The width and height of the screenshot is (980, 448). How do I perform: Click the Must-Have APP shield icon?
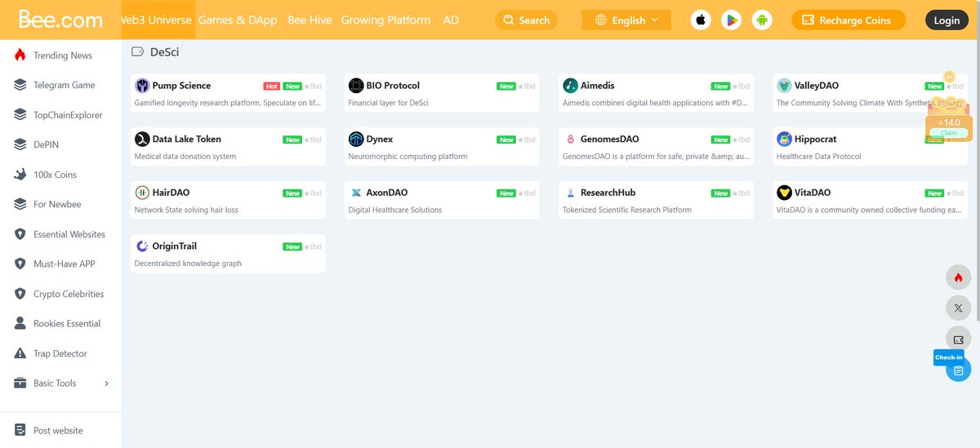[20, 264]
